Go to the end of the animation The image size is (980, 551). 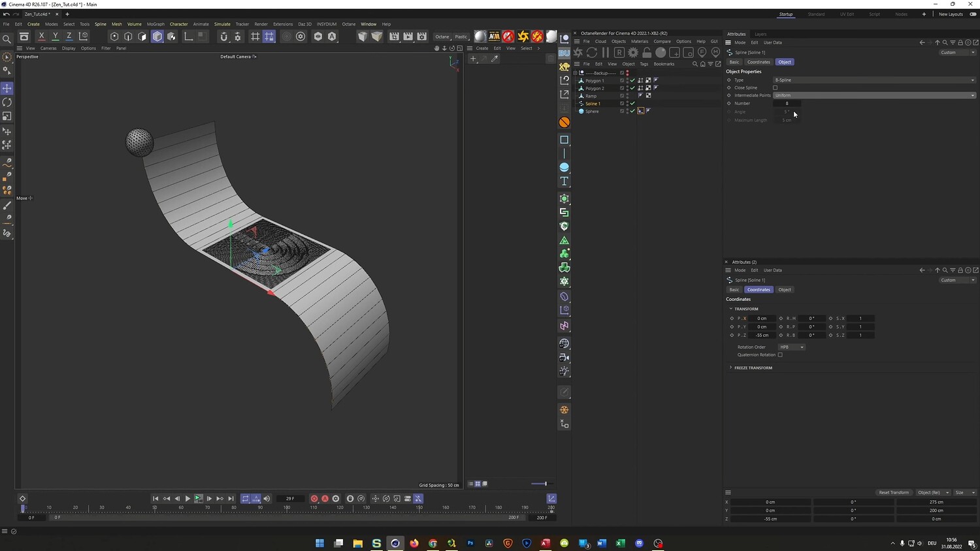click(x=231, y=499)
